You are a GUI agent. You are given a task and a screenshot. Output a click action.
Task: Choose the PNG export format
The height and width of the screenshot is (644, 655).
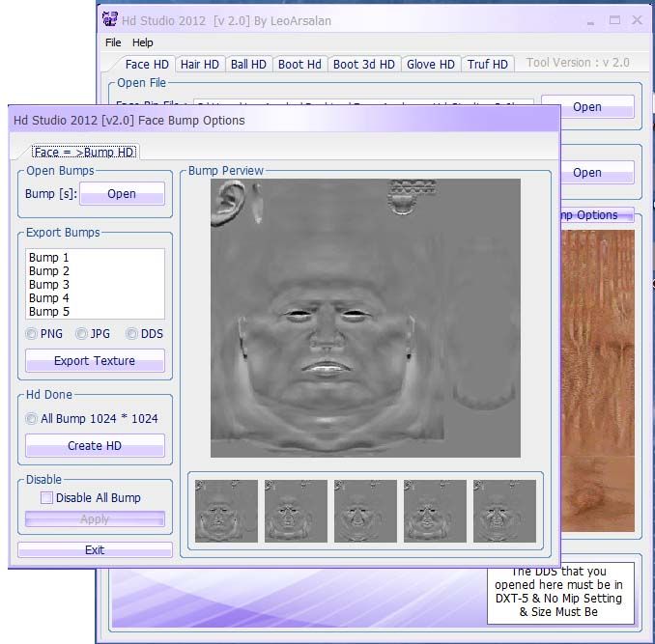[x=32, y=334]
